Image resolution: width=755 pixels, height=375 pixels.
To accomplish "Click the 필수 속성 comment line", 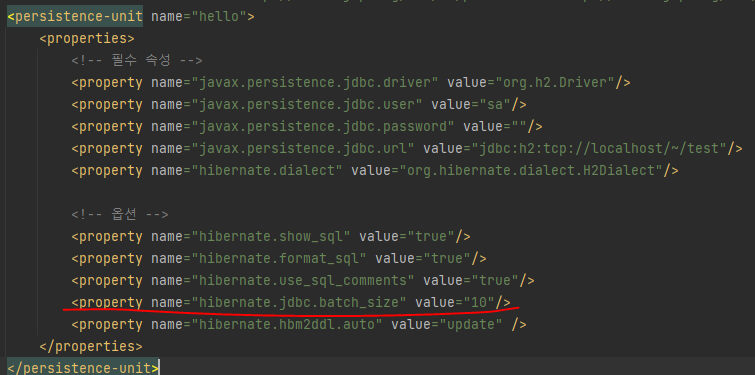I will coord(137,61).
